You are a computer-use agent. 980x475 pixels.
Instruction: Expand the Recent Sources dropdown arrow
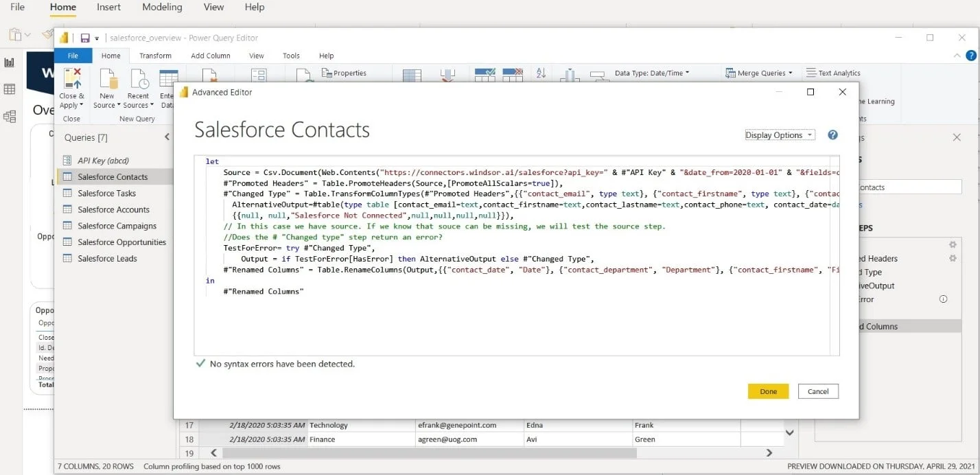tap(152, 105)
